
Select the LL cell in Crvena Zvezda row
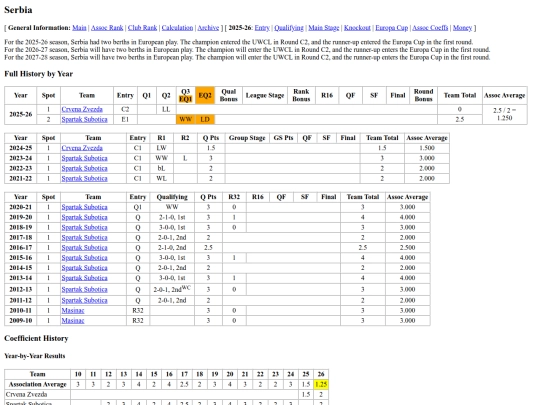click(x=166, y=109)
